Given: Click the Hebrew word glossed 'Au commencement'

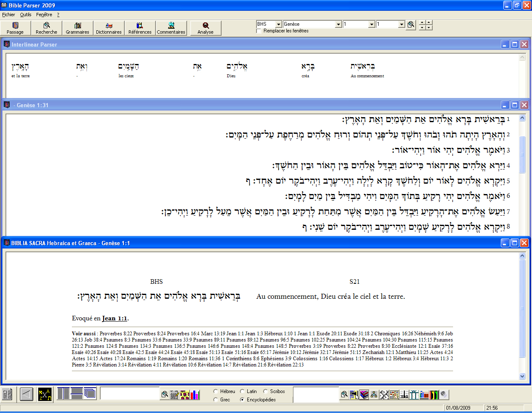Looking at the screenshot, I should tap(363, 66).
